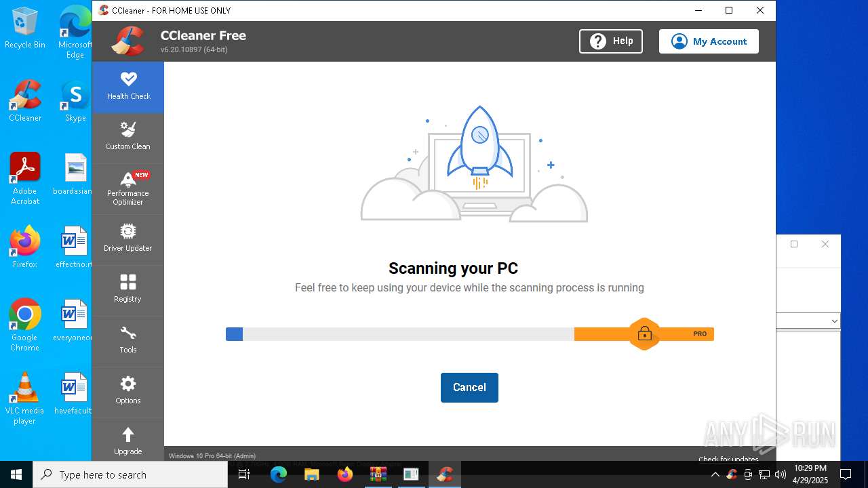868x488 pixels.
Task: Click Check for updates link
Action: (x=728, y=459)
